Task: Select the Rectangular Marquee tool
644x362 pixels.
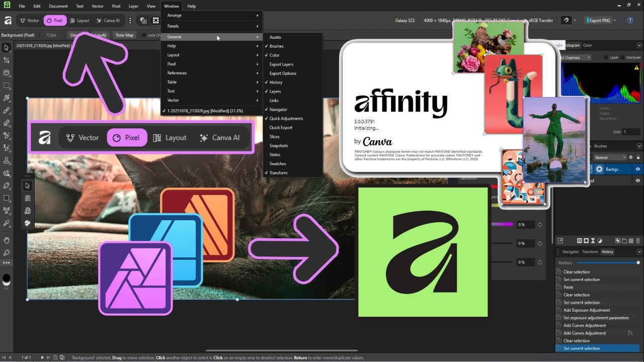Action: 7,85
